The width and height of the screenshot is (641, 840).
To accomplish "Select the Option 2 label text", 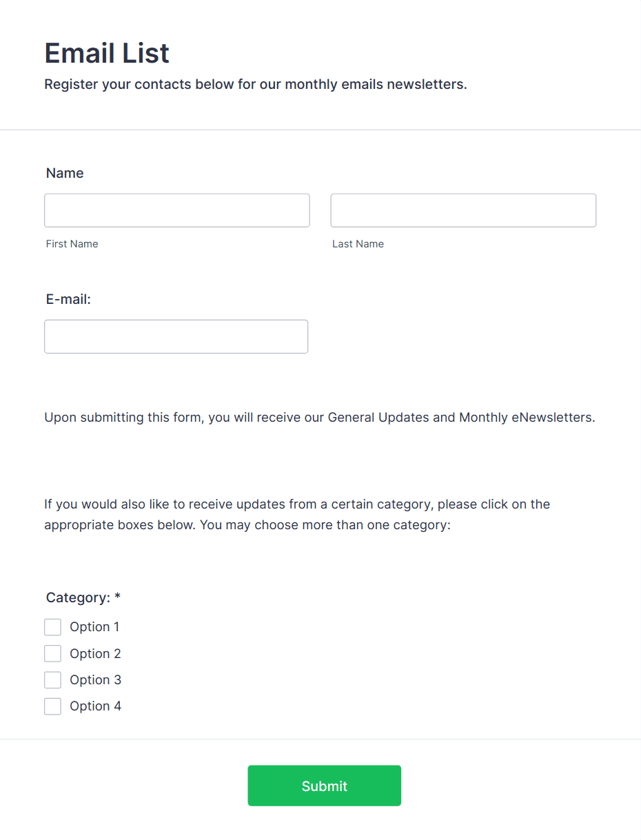I will 95,653.
